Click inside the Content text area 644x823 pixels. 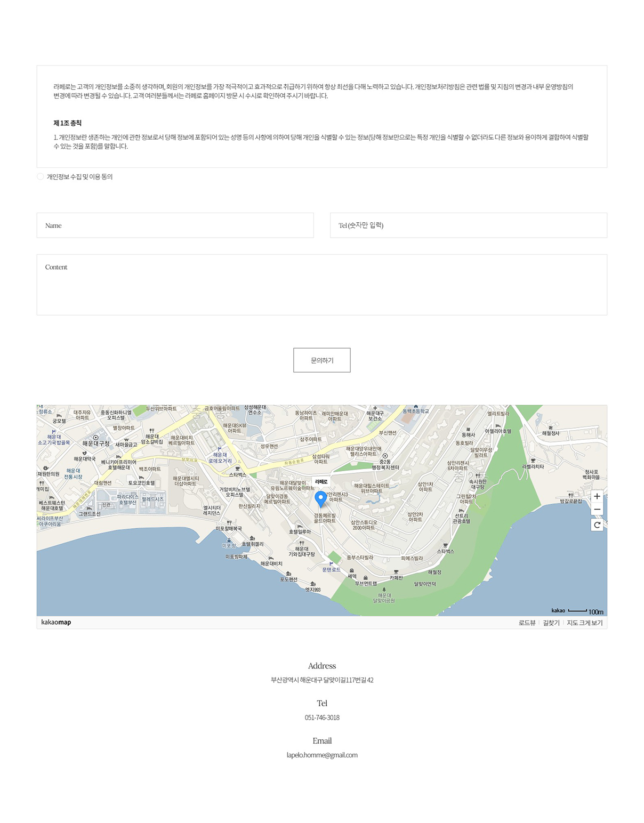(x=322, y=285)
